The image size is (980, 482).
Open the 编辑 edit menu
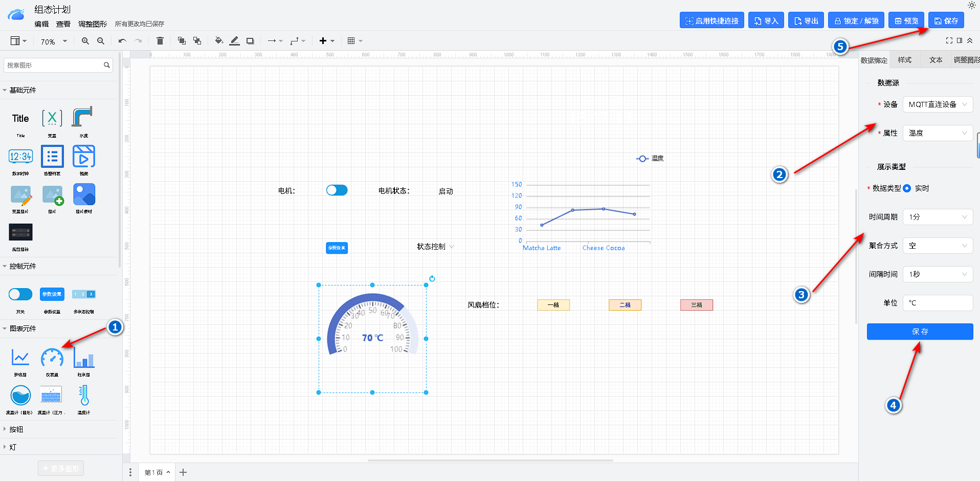pyautogui.click(x=41, y=24)
